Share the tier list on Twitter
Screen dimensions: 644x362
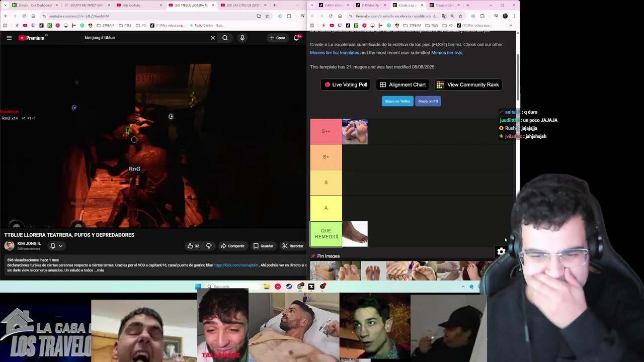(397, 101)
